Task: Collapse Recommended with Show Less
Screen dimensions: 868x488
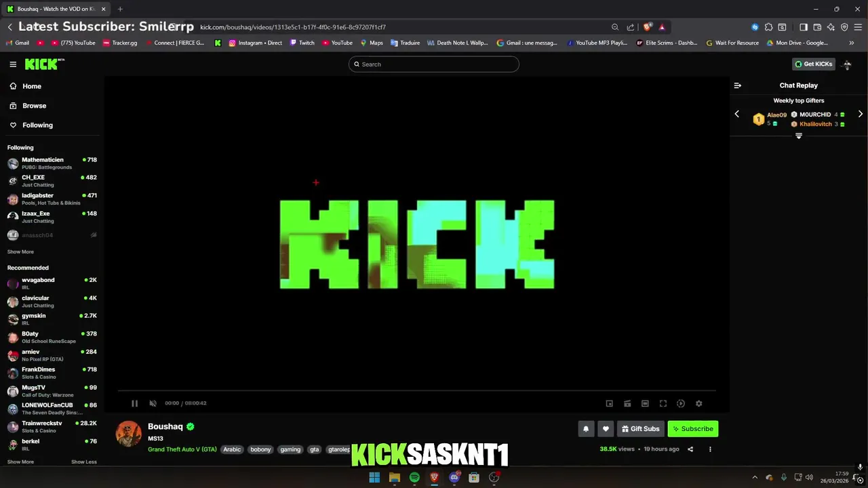Action: tap(84, 462)
